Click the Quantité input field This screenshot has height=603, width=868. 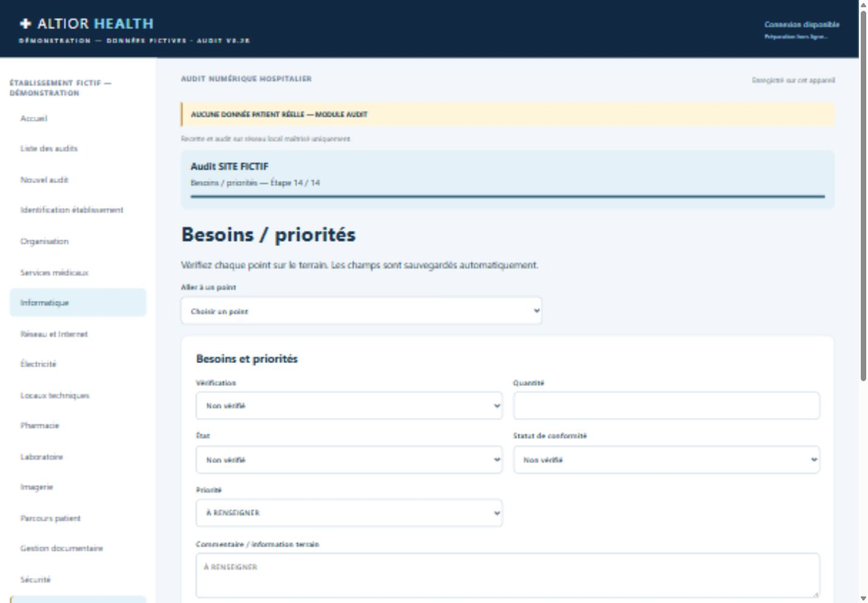click(x=666, y=406)
